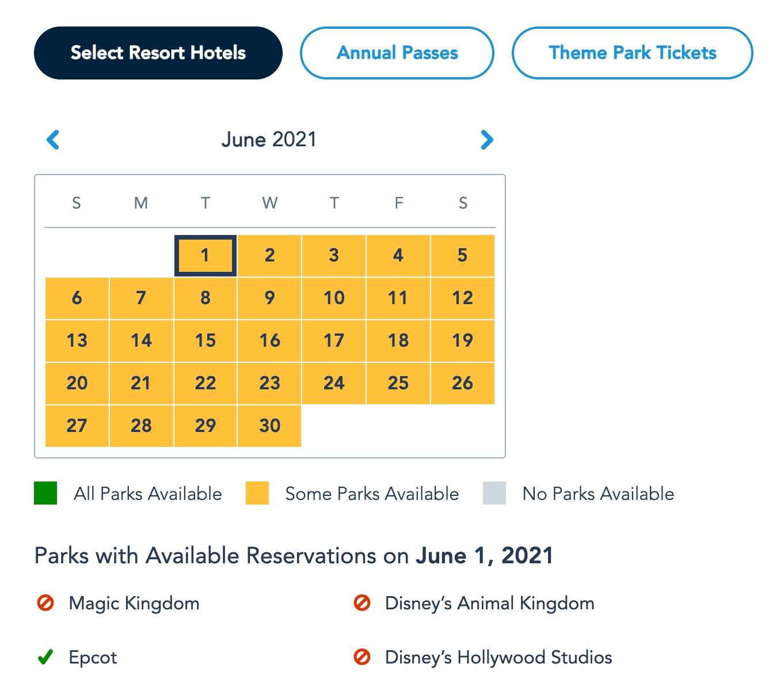Click unavailable icon beside Disney's Animal Kingdom
784x690 pixels.
pyautogui.click(x=362, y=603)
